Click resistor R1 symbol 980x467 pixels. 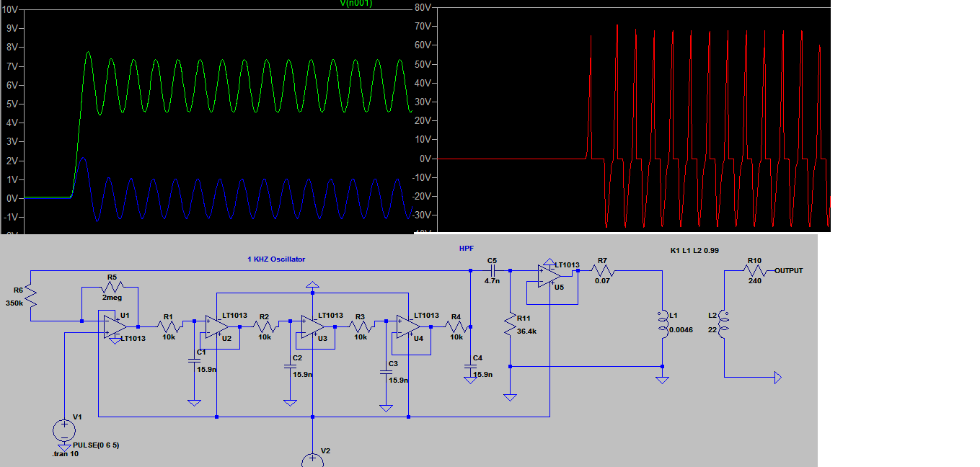click(168, 326)
